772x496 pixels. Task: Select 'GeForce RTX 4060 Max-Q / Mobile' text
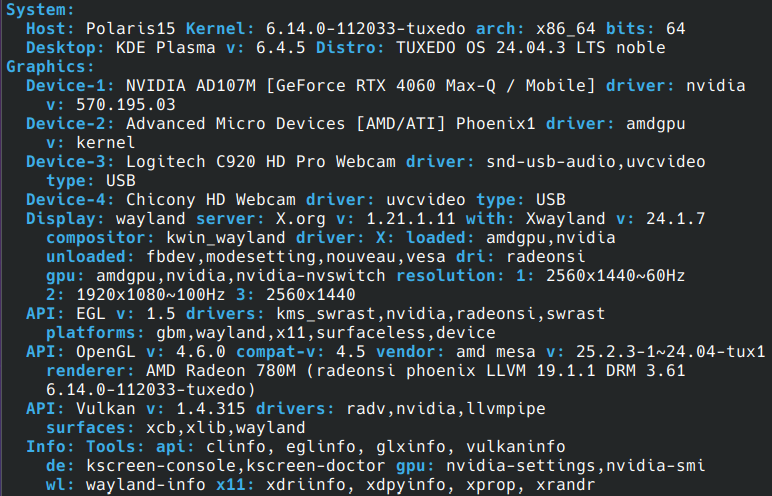pyautogui.click(x=430, y=86)
